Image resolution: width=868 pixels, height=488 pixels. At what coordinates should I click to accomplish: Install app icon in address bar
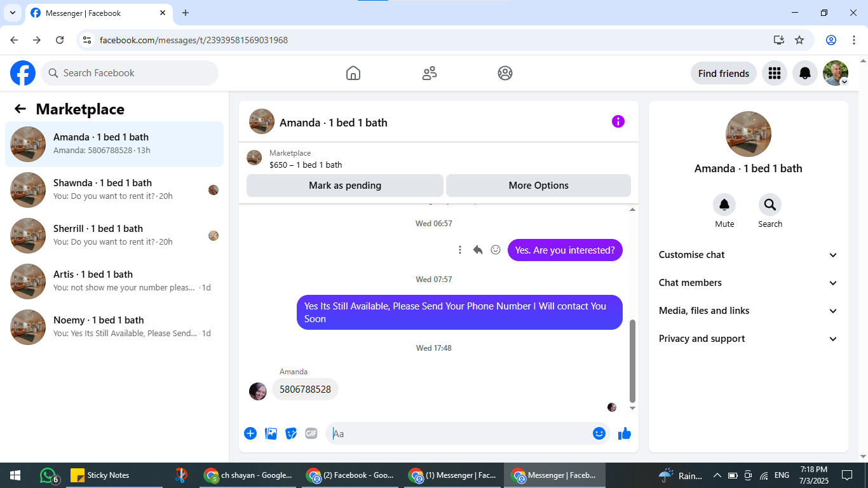point(779,40)
